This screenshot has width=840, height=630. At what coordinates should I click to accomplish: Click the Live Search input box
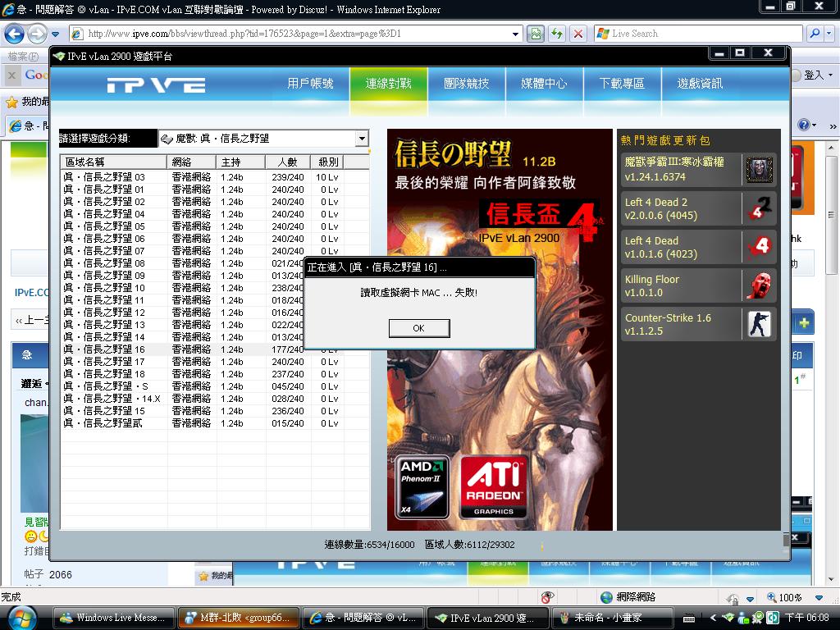click(x=701, y=34)
